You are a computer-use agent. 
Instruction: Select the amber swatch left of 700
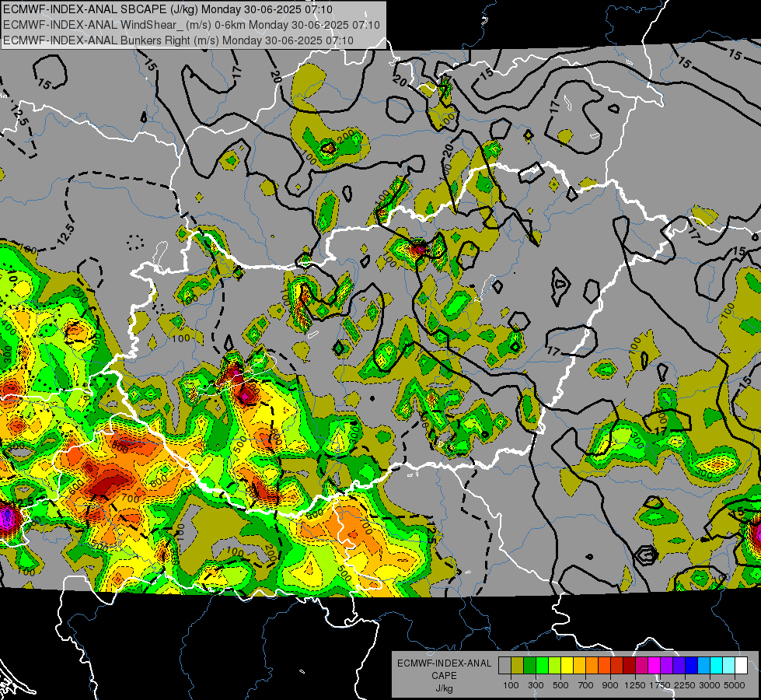pos(579,666)
